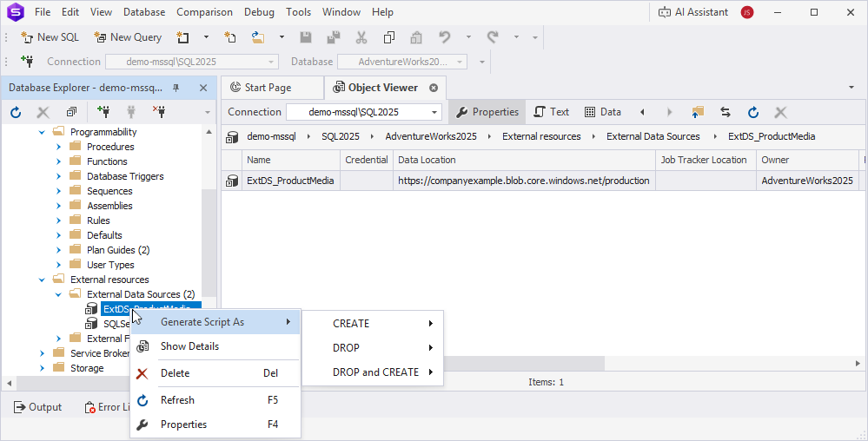Click Delete in the context menu
Screen dimensions: 868x441
click(x=215, y=373)
